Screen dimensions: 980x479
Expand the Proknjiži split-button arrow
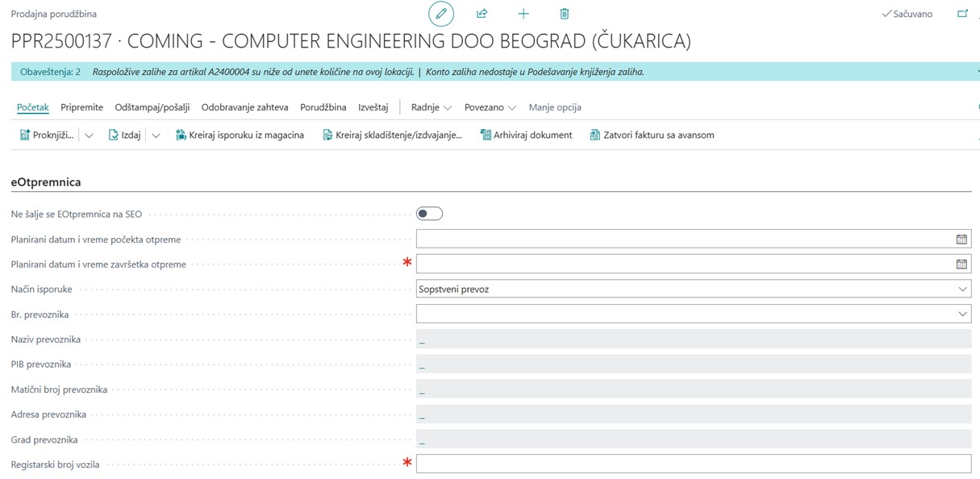(x=89, y=135)
